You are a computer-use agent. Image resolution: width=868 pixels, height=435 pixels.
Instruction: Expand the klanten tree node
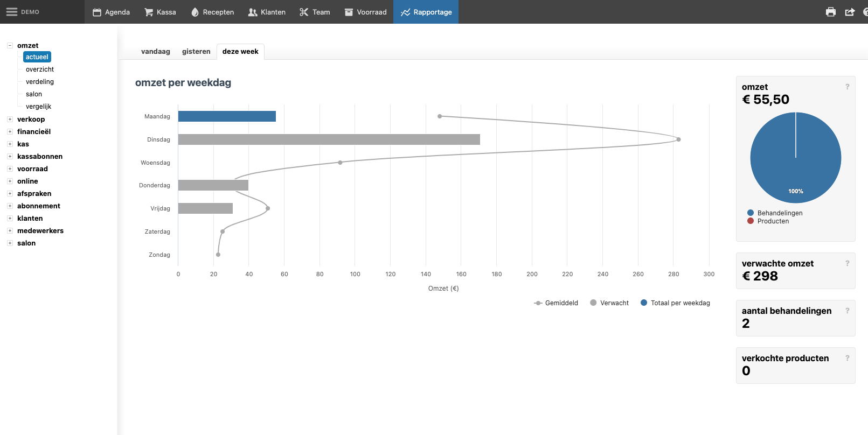click(x=10, y=219)
